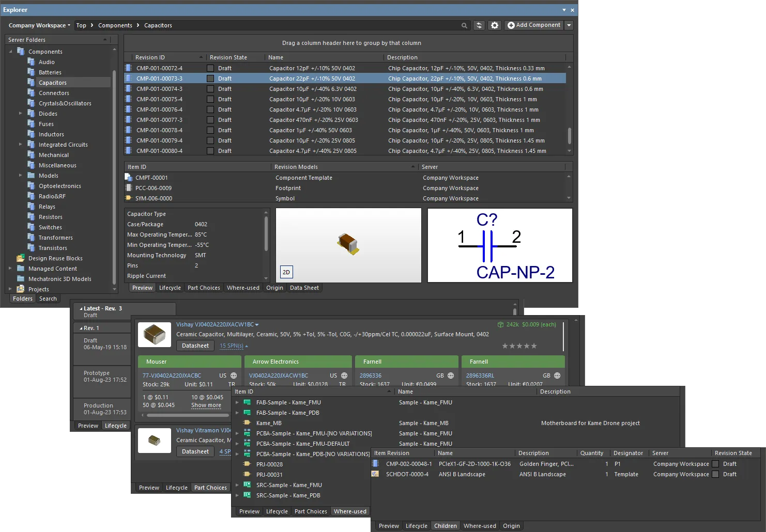Check the Draft checkbox for CMP-001-00080-4
The image size is (766, 532).
click(210, 150)
